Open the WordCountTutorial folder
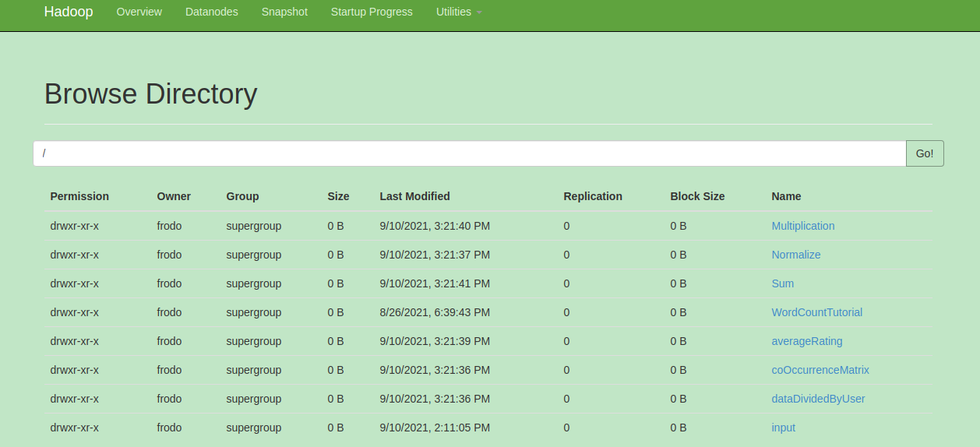This screenshot has height=447, width=980. 816,312
